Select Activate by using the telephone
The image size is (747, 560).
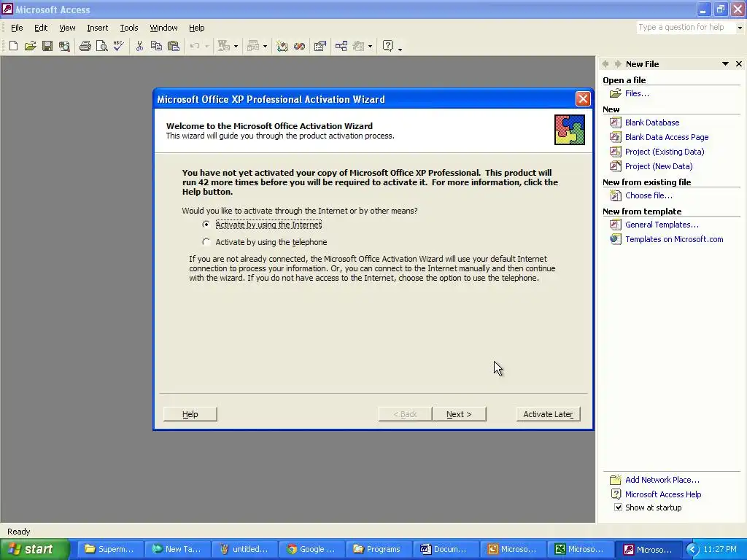[x=206, y=242]
